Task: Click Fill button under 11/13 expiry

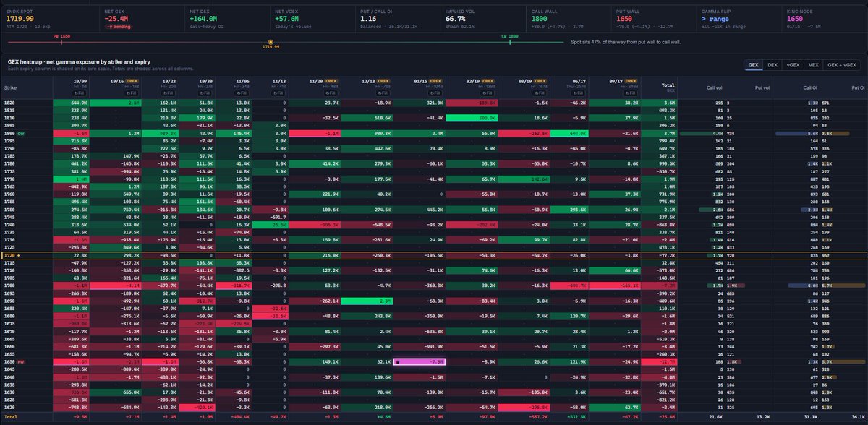Action: (x=278, y=93)
